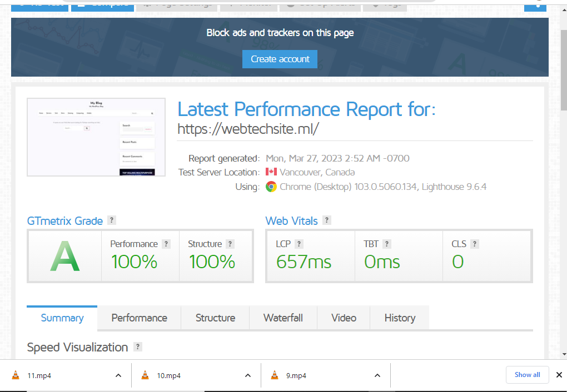Click the large A grade letter
The image size is (567, 392).
[x=64, y=256]
